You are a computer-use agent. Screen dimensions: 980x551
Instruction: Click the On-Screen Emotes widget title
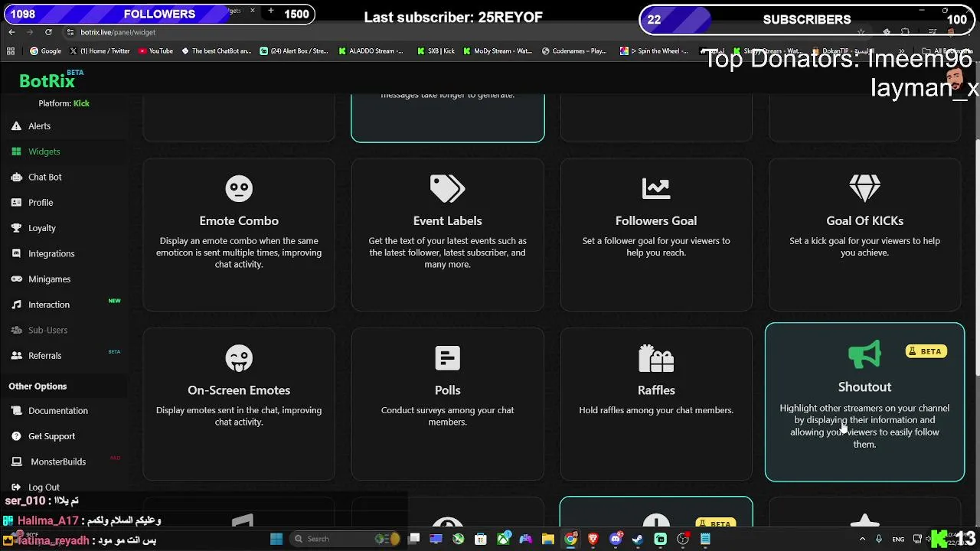coord(239,390)
